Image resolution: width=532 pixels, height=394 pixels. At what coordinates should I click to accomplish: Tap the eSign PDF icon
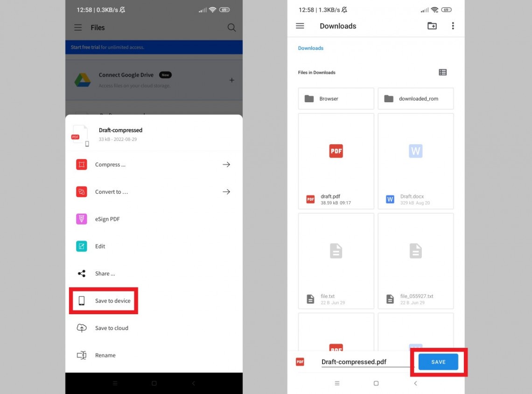(81, 219)
